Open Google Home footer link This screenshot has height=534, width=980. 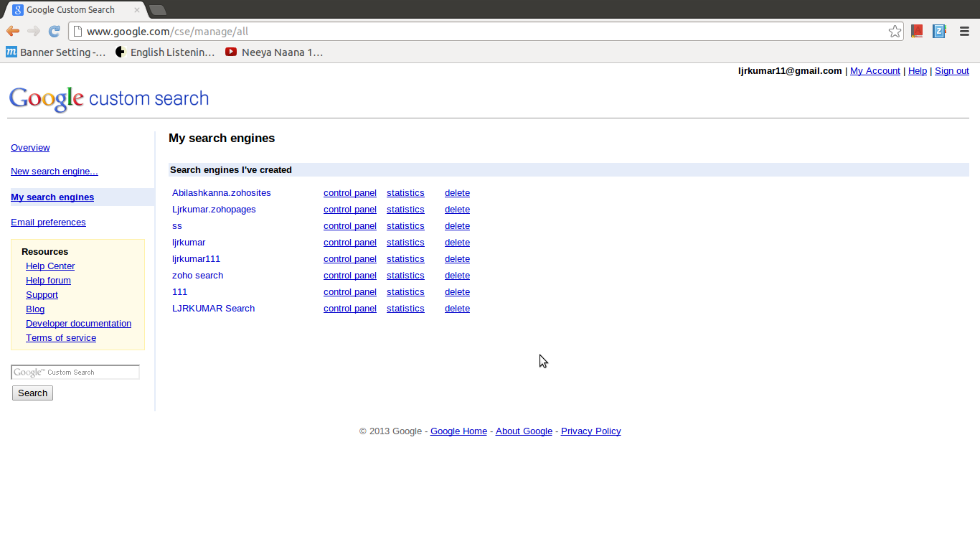458,431
